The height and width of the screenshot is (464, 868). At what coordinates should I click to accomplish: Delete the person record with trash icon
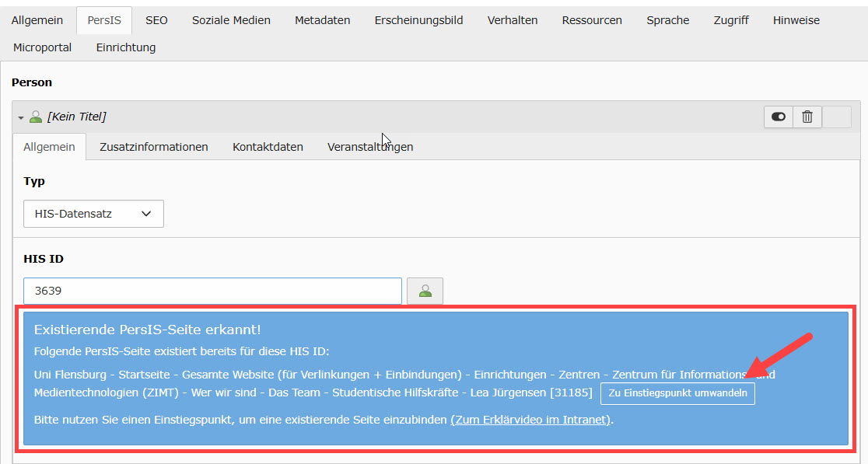point(807,117)
